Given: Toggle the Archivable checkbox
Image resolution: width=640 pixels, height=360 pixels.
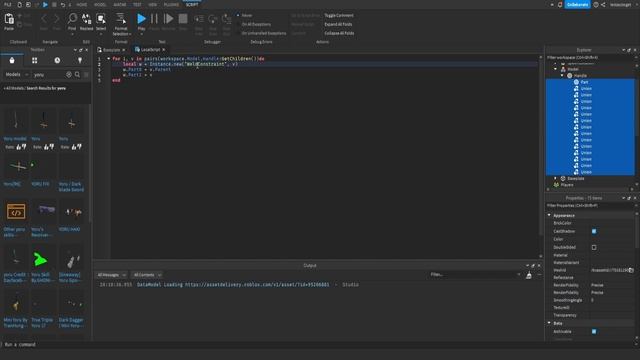Looking at the screenshot, I should (x=594, y=332).
